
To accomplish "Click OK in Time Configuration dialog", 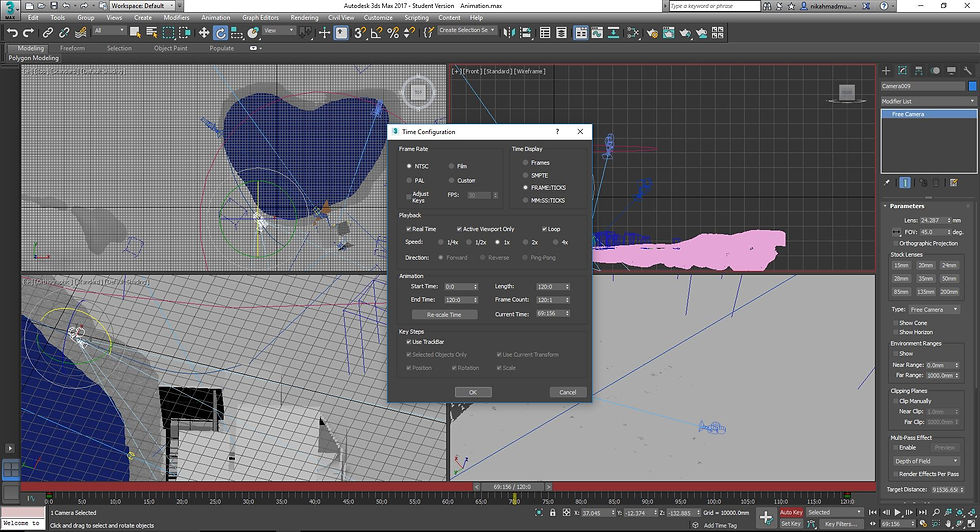I will 473,393.
